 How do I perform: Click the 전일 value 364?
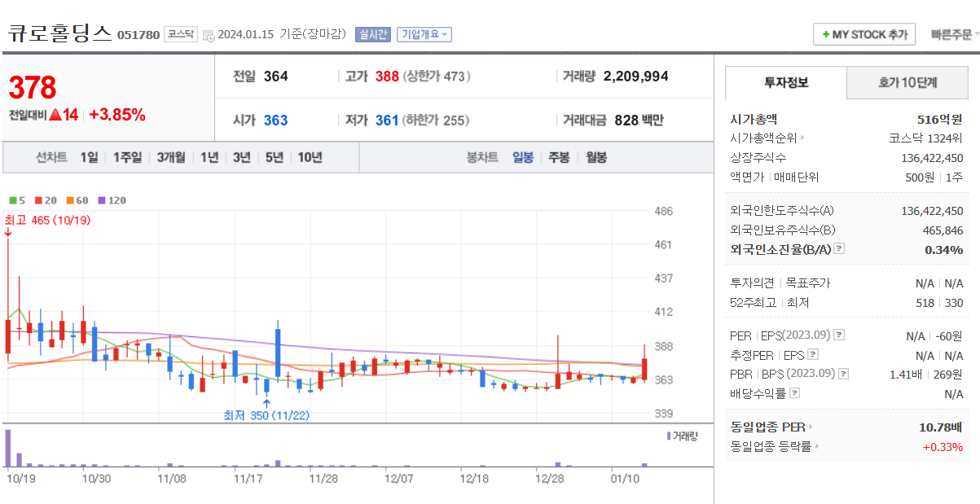pyautogui.click(x=275, y=76)
